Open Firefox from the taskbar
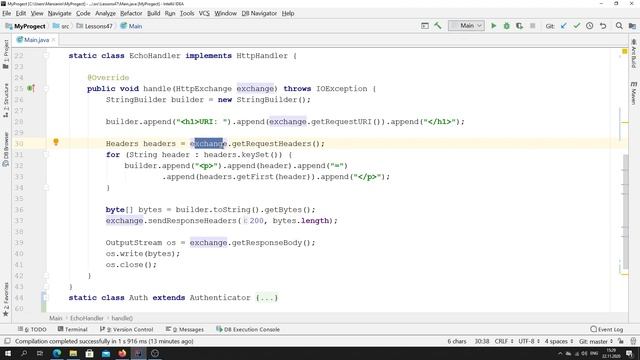640x360 pixels. pyautogui.click(x=122, y=353)
